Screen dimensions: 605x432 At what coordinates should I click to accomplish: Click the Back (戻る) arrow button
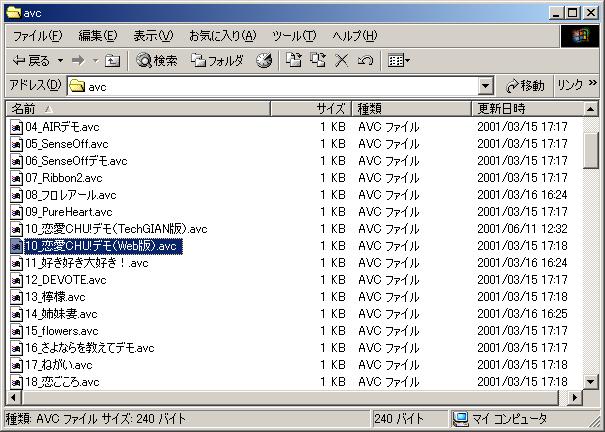pos(30,61)
